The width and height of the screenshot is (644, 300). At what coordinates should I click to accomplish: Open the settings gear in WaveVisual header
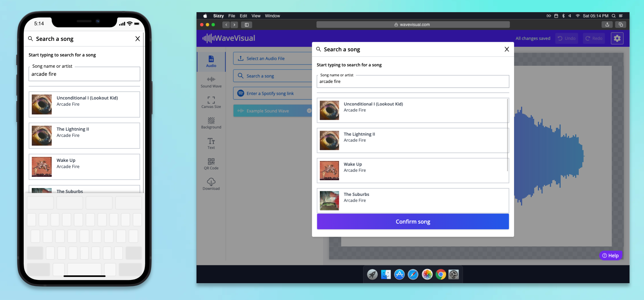617,38
